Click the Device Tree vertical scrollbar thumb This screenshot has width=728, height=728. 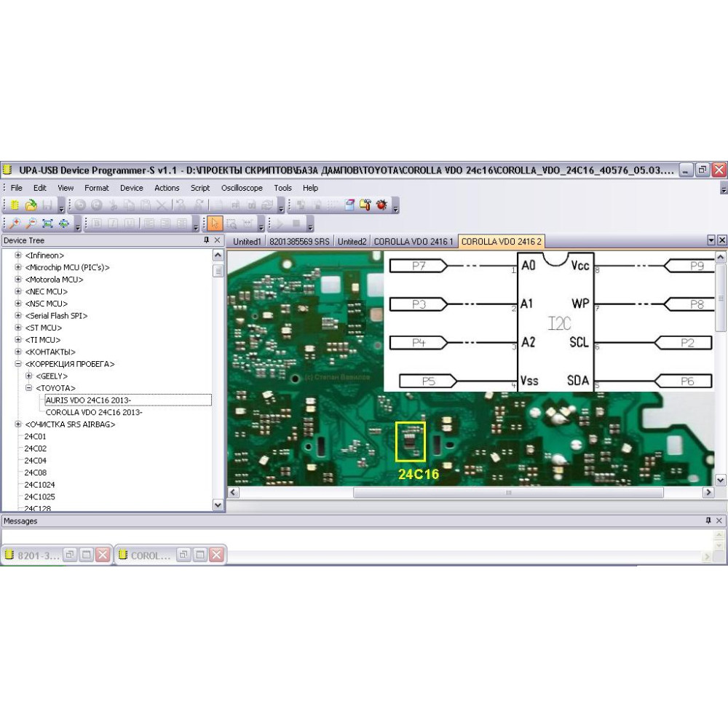pos(218,271)
